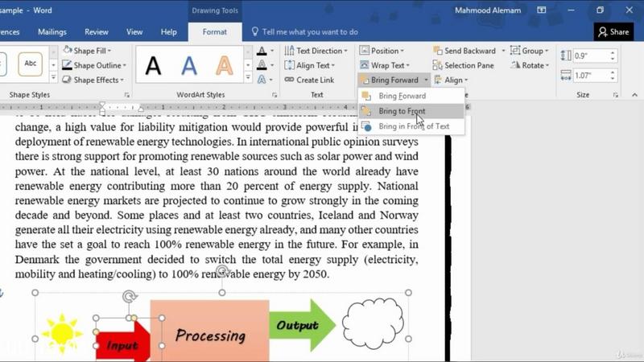Image resolution: width=644 pixels, height=362 pixels.
Task: Open Shape Outline options
Action: tap(94, 65)
